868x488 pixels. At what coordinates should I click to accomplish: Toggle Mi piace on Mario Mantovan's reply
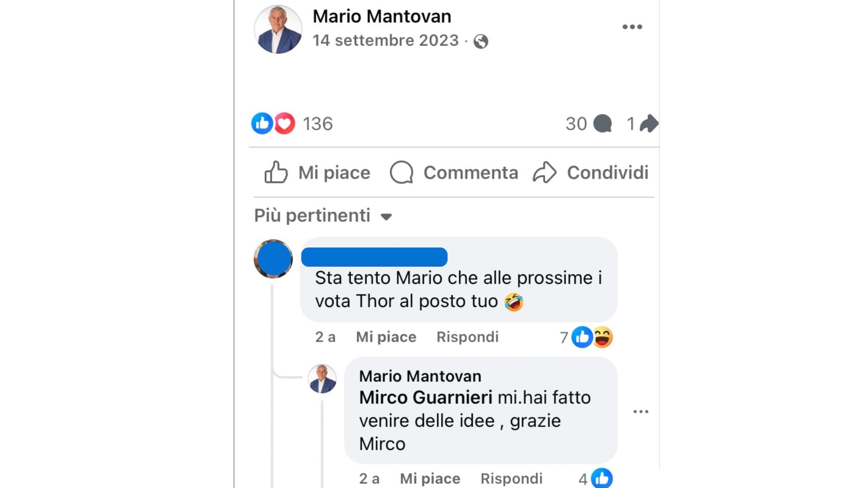tap(430, 479)
